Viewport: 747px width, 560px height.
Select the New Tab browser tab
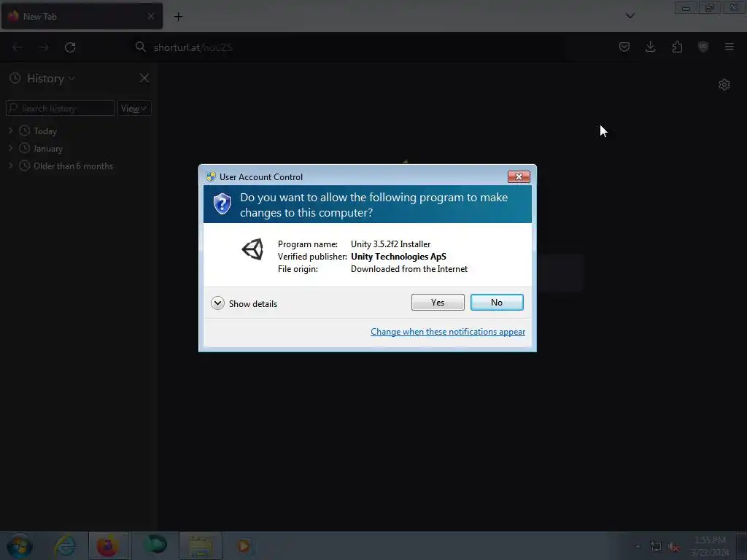[82, 16]
